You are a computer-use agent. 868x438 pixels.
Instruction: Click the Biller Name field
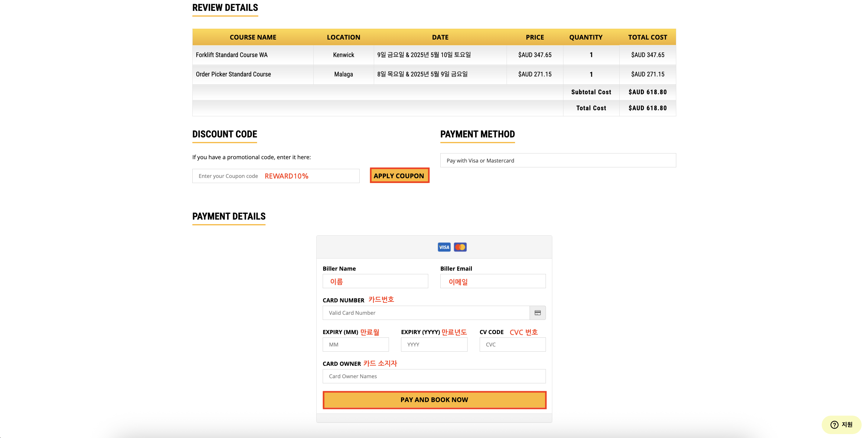coord(375,281)
